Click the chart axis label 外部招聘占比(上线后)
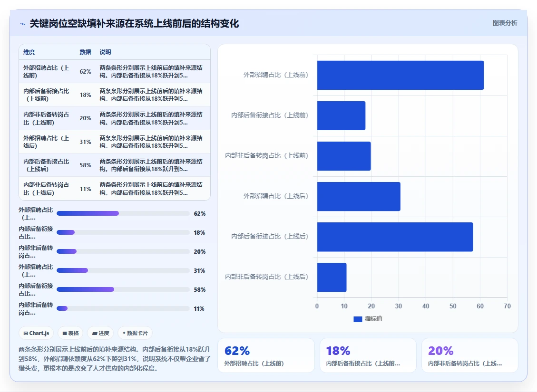The height and width of the screenshot is (392, 537). (x=276, y=196)
